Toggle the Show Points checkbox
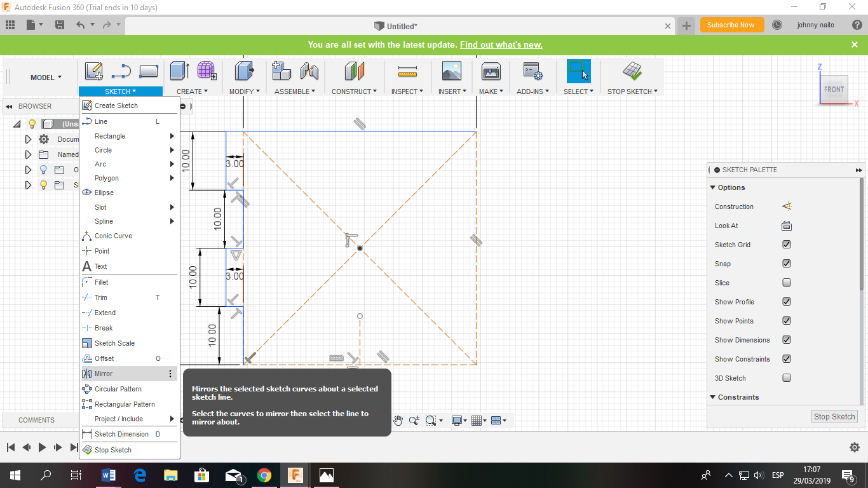This screenshot has height=488, width=868. click(787, 321)
